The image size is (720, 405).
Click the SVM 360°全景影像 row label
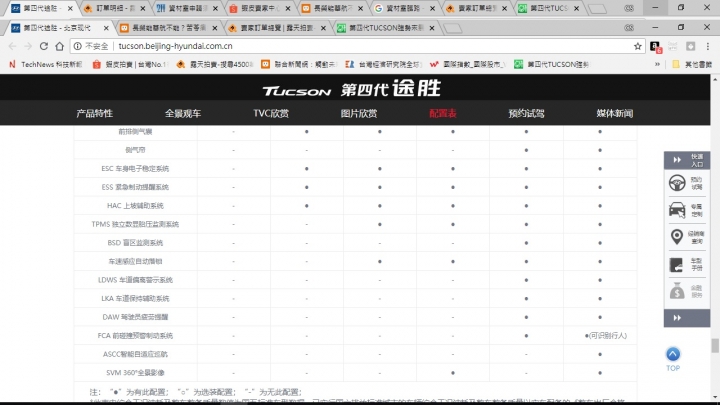[x=135, y=372]
